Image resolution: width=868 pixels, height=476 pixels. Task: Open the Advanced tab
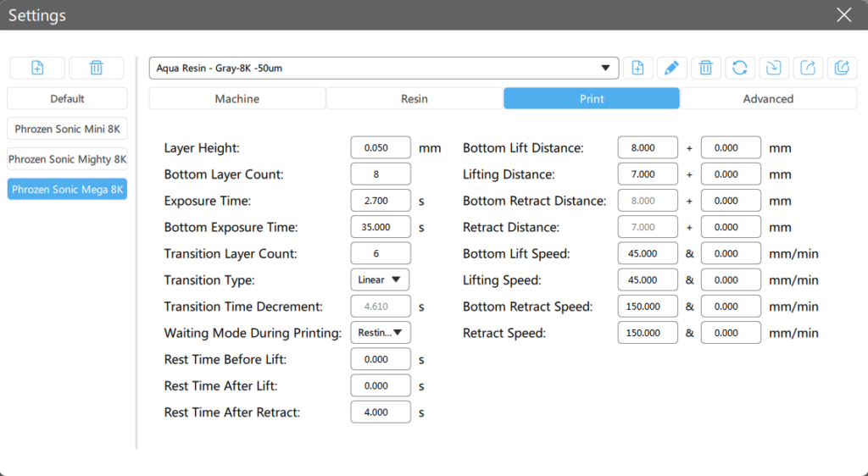tap(768, 99)
